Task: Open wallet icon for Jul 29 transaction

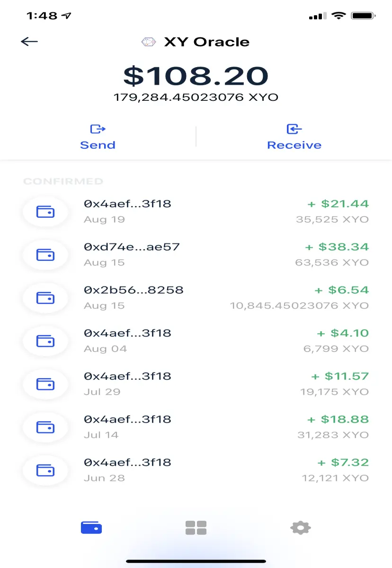Action: (45, 384)
